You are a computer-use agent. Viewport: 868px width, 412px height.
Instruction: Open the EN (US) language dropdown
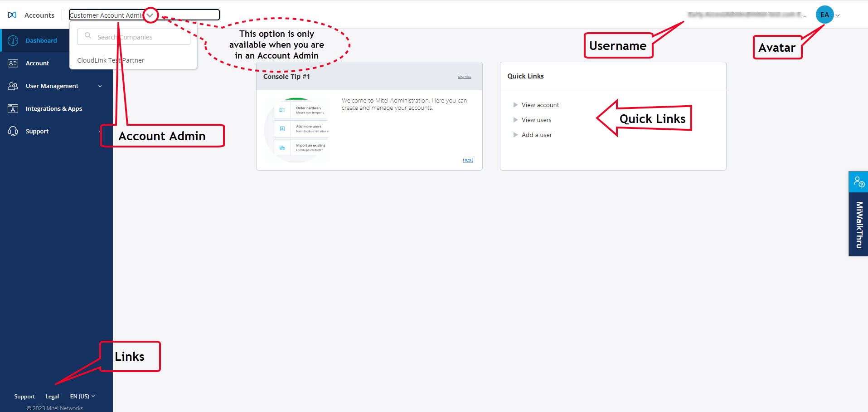[x=82, y=396]
